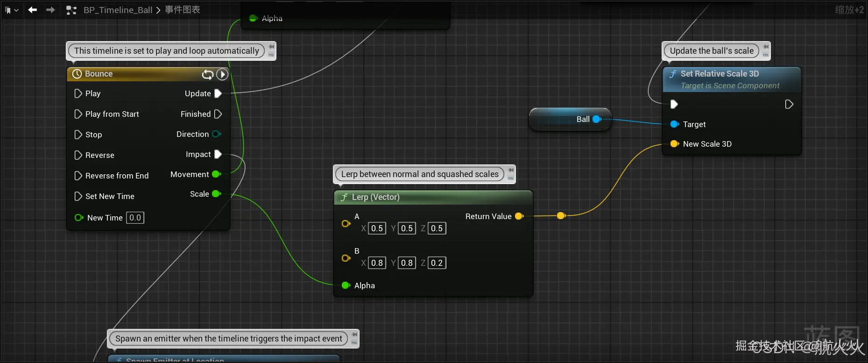Edit the B vector Z value field
The width and height of the screenshot is (868, 363).
click(x=437, y=263)
